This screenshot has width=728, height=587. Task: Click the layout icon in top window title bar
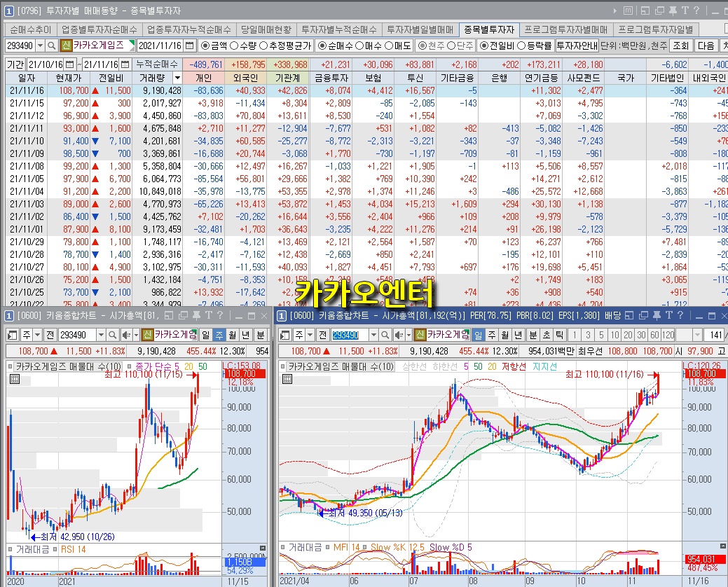pos(645,11)
